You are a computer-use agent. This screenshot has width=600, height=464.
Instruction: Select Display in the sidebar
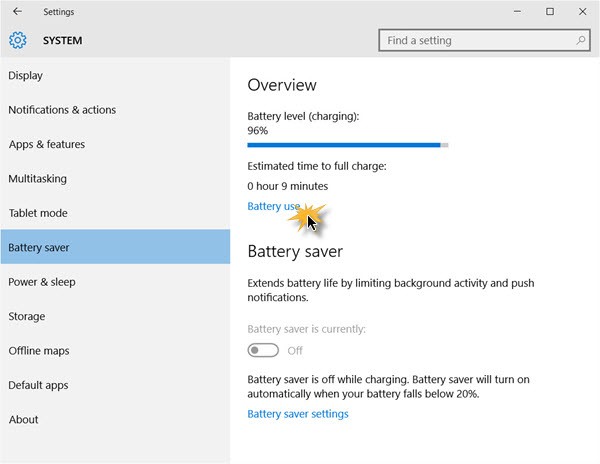(x=115, y=75)
